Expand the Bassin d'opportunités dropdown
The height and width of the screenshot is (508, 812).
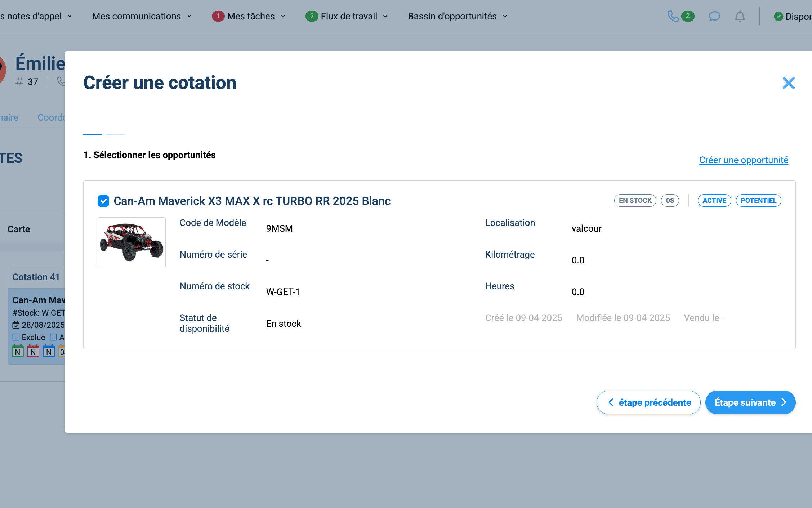tap(458, 16)
